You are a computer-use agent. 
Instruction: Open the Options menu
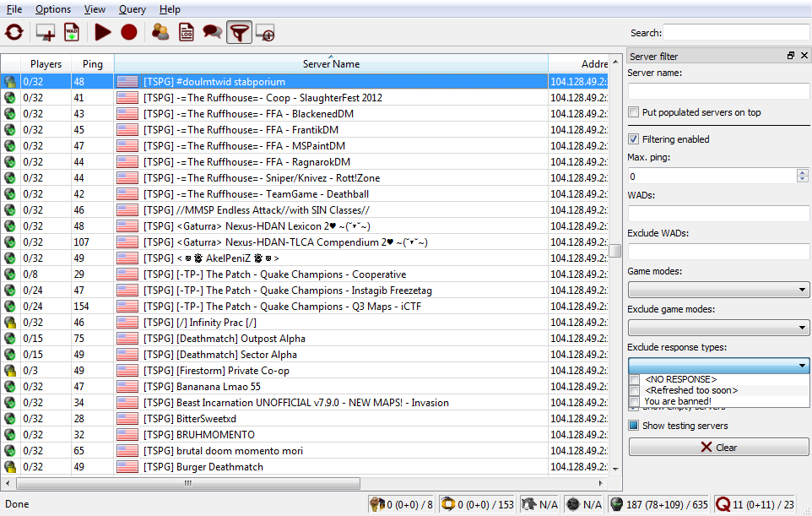pyautogui.click(x=53, y=9)
